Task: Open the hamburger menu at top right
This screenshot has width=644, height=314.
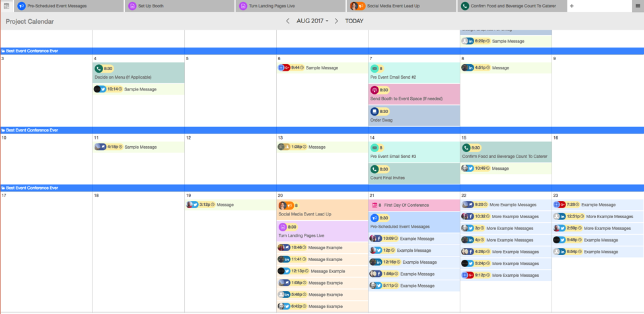Action: pos(637,6)
